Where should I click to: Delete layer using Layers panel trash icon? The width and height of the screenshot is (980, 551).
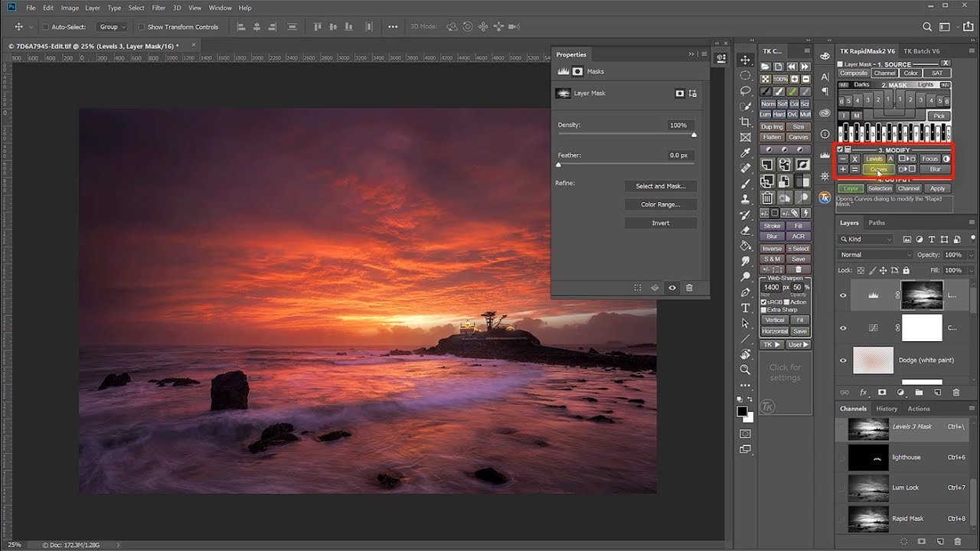[x=956, y=392]
